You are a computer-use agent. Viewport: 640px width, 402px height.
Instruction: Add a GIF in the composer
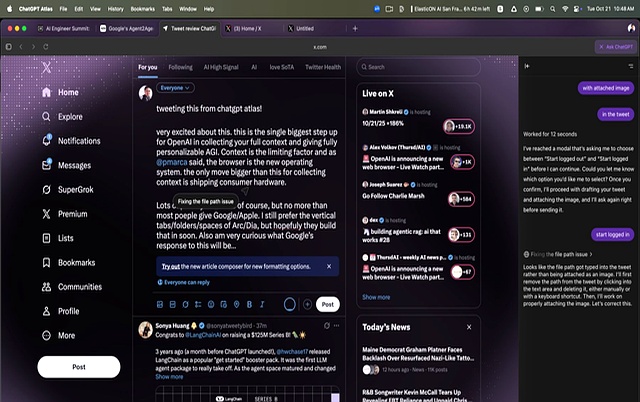click(x=173, y=304)
